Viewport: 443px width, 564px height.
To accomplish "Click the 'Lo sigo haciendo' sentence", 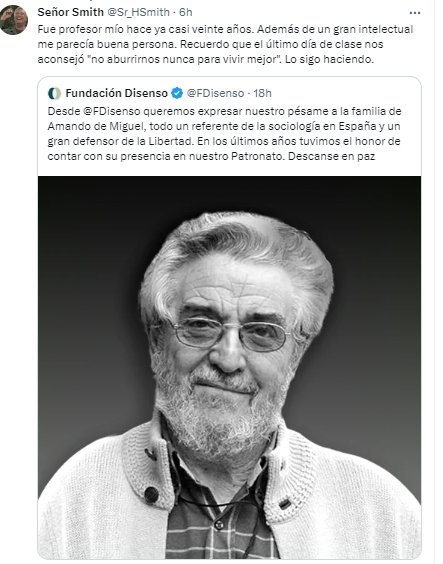I will (330, 59).
